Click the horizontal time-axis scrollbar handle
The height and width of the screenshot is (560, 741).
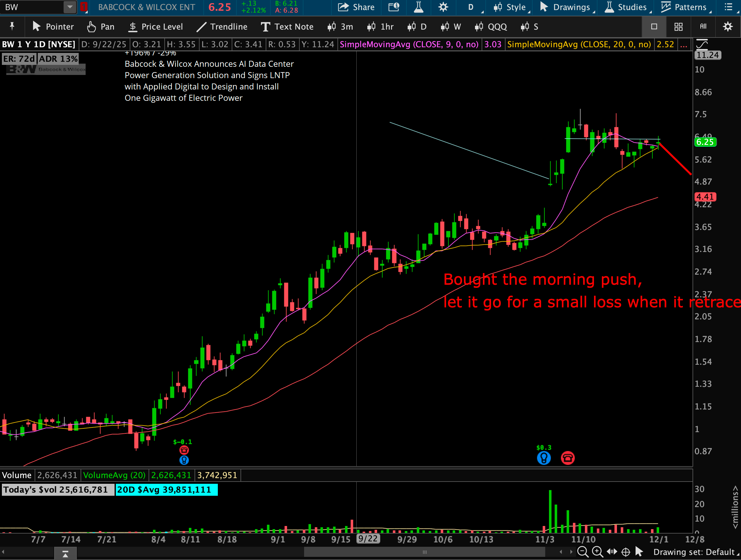(x=424, y=552)
